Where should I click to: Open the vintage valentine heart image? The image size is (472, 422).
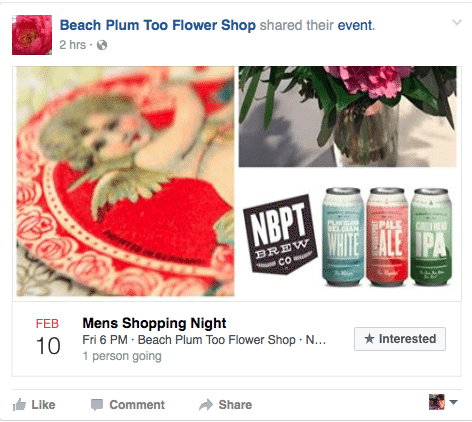pos(125,181)
